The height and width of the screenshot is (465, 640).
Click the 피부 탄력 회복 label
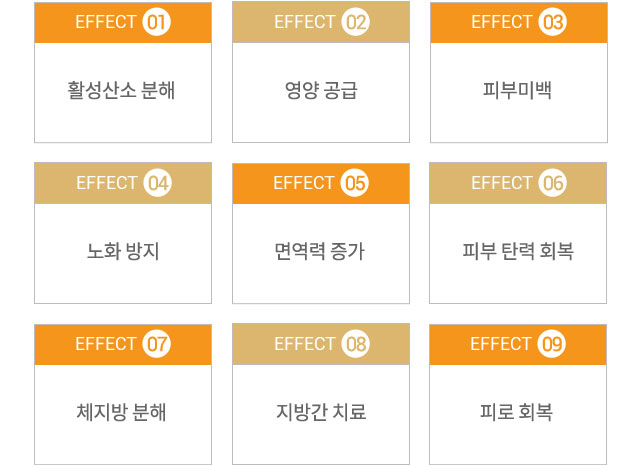click(518, 251)
